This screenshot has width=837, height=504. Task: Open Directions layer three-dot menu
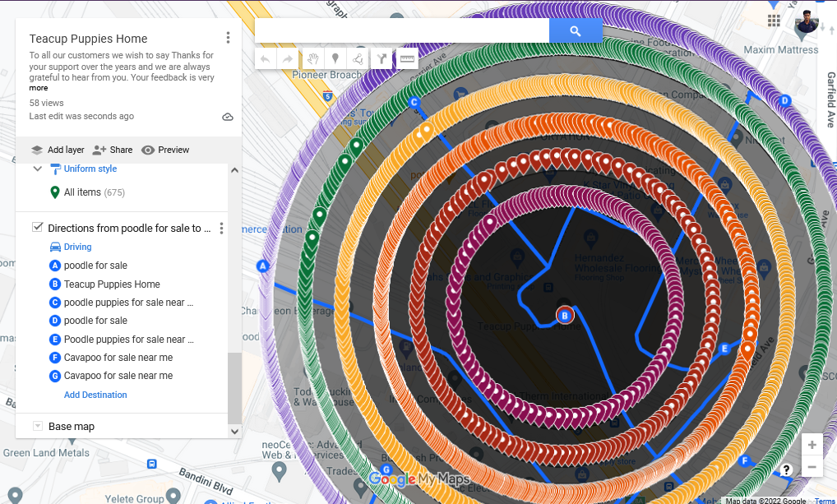tap(221, 228)
